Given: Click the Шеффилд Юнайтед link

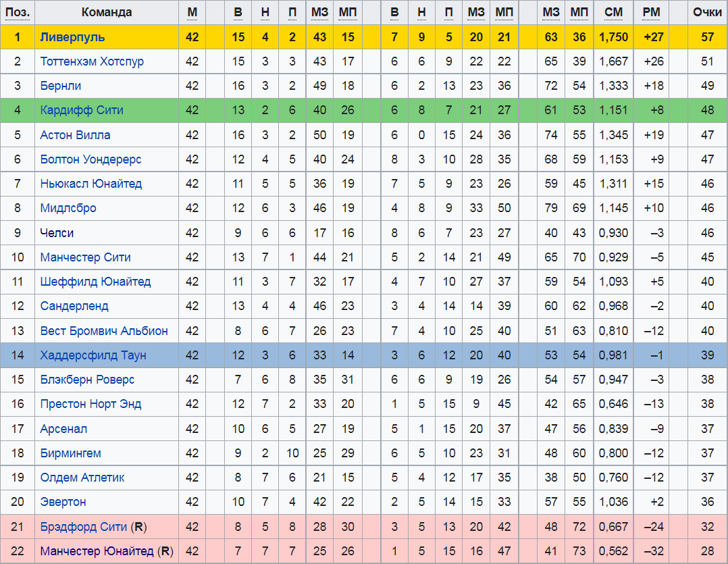Looking at the screenshot, I should (x=95, y=281).
